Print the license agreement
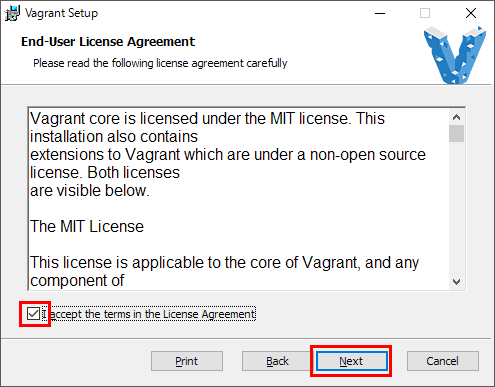The width and height of the screenshot is (495, 387). tap(187, 361)
